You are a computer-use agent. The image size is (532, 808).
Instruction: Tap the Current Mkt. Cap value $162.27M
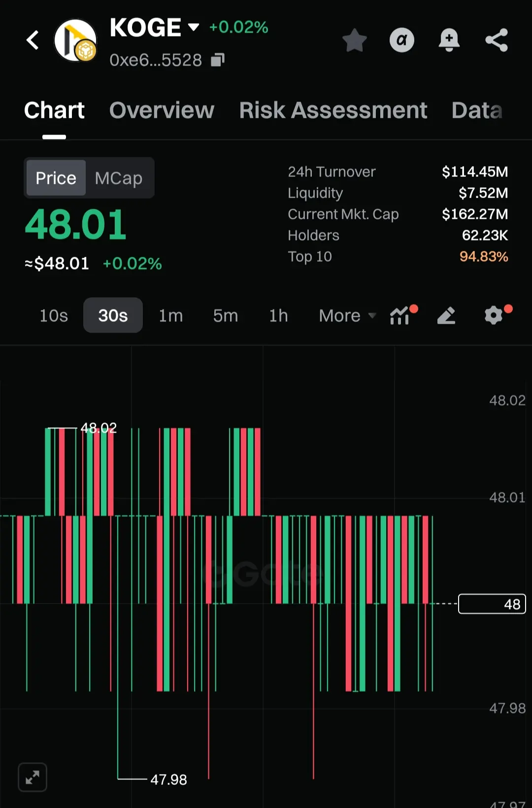click(475, 214)
